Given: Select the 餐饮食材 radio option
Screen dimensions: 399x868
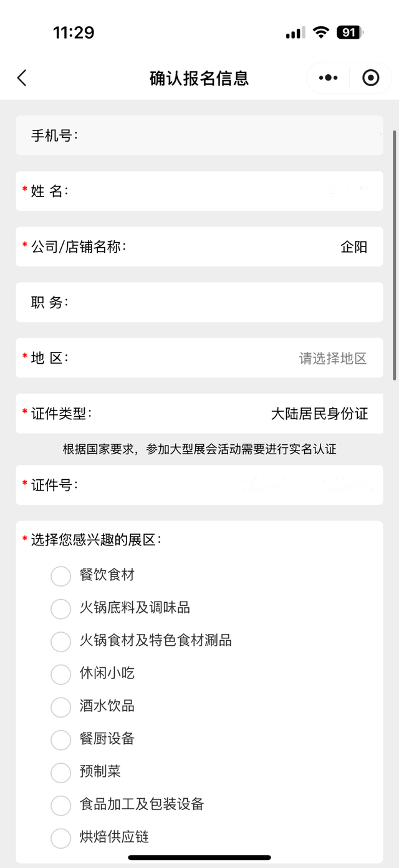Looking at the screenshot, I should coord(61,576).
